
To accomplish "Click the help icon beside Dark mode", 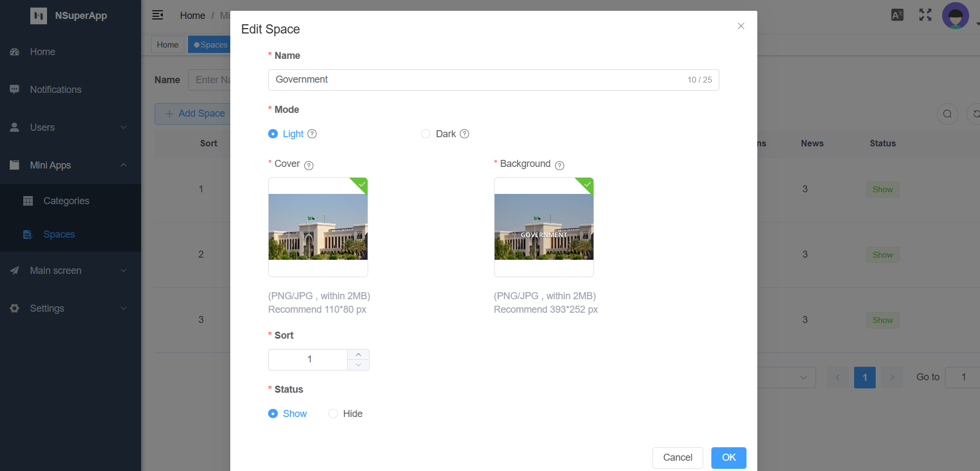I will 464,134.
